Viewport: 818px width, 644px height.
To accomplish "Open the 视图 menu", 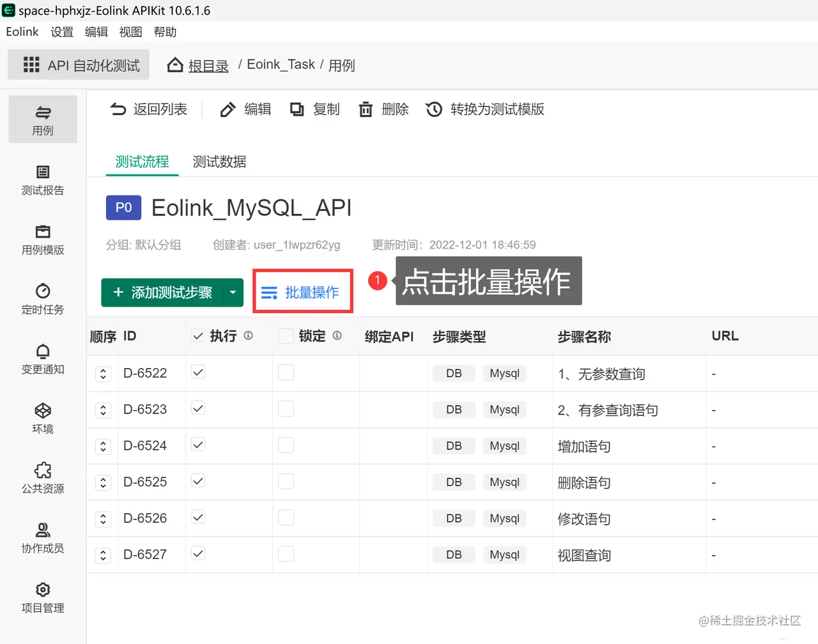I will (x=131, y=32).
